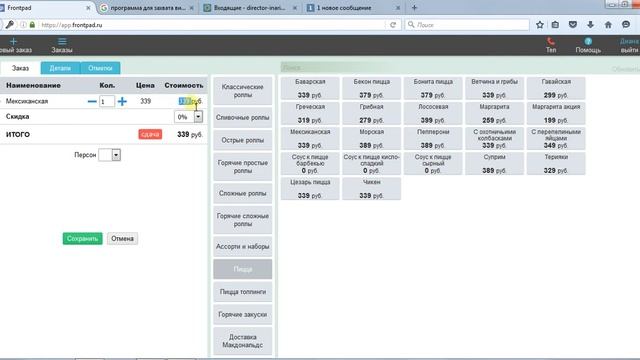Add Грибная pizza to order
Image resolution: width=640 pixels, height=360 pixels.
pyautogui.click(x=371, y=113)
